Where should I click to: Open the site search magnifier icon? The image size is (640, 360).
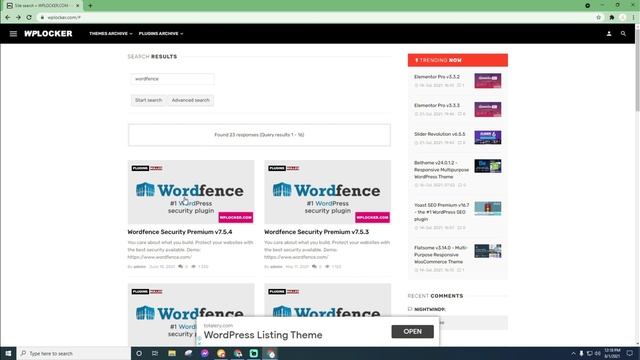tap(623, 34)
